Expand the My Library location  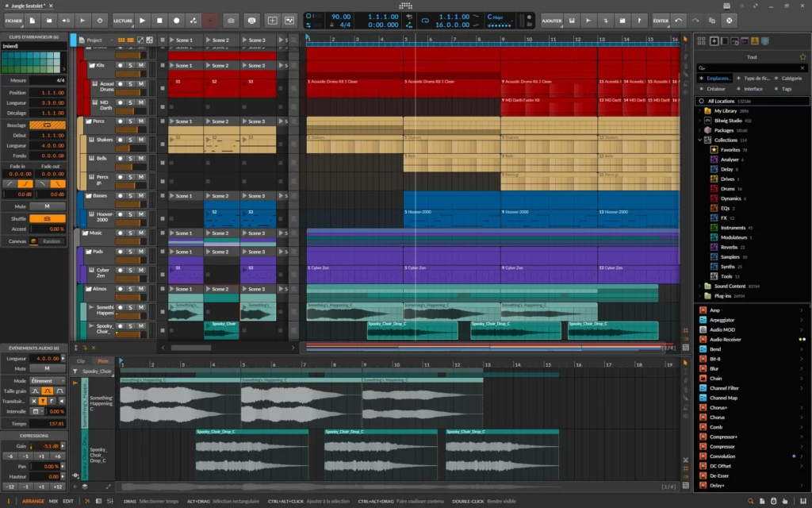700,111
